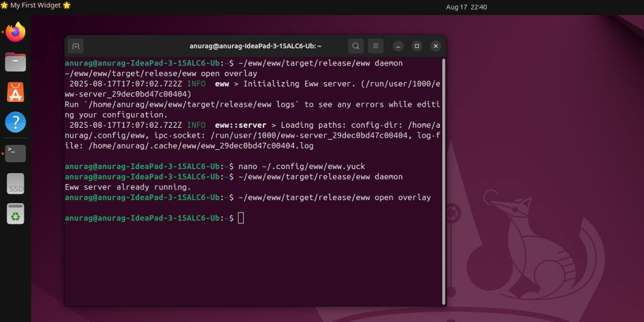Image resolution: width=644 pixels, height=322 pixels.
Task: Click the terminal vertical scrollbar
Action: 443,181
